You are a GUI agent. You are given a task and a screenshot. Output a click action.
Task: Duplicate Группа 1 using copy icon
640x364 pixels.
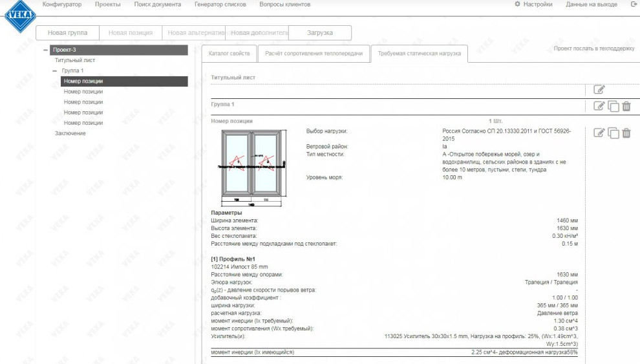[x=613, y=107]
